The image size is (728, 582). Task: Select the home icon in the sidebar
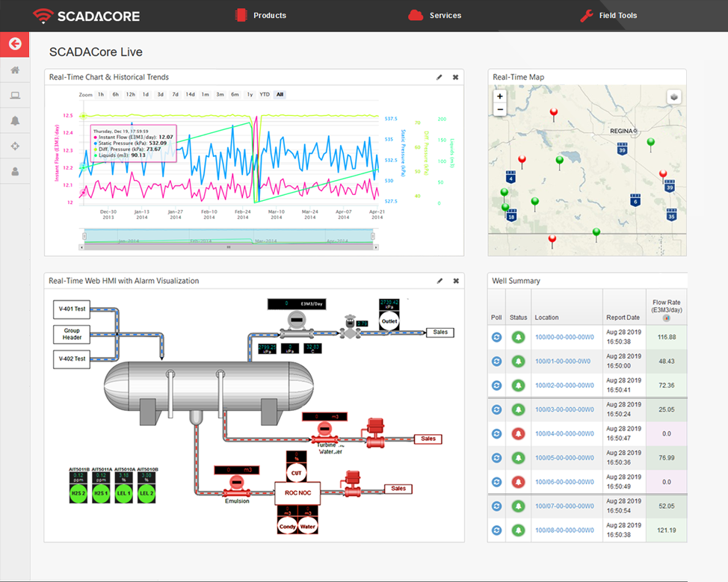[x=15, y=69]
